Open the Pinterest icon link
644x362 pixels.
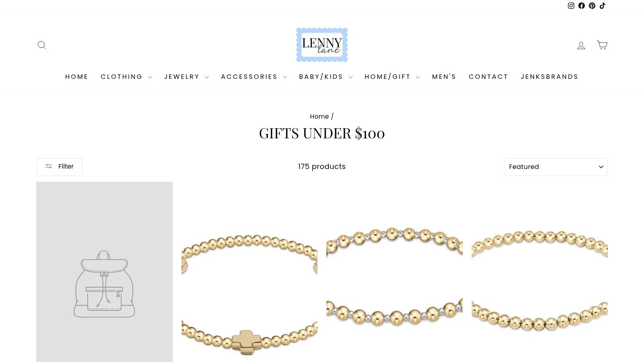pyautogui.click(x=592, y=6)
